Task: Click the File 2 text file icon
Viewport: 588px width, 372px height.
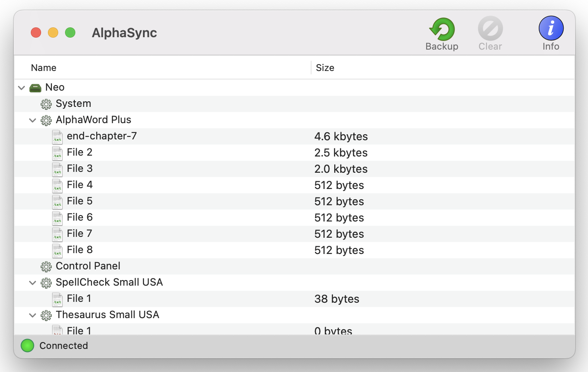Action: point(57,153)
